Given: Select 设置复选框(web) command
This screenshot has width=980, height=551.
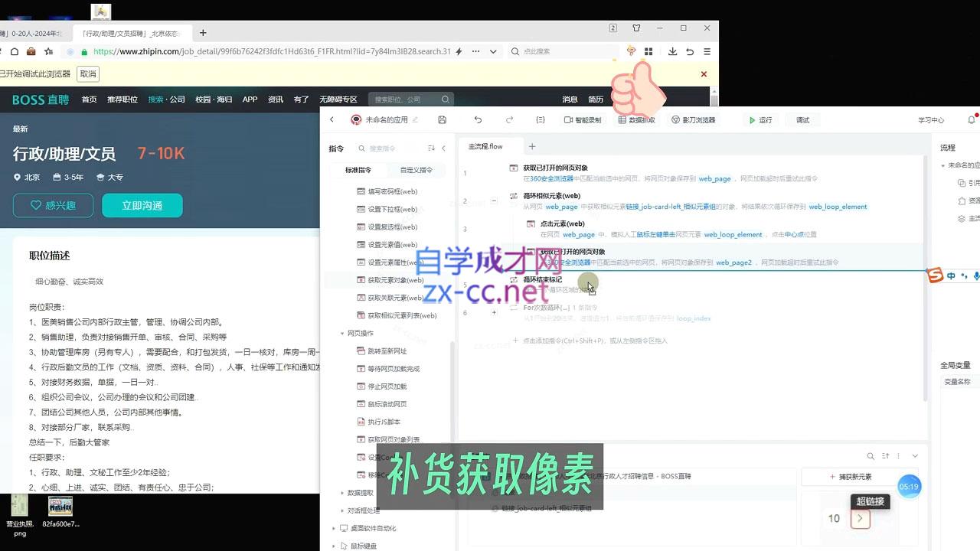Looking at the screenshot, I should [x=387, y=227].
